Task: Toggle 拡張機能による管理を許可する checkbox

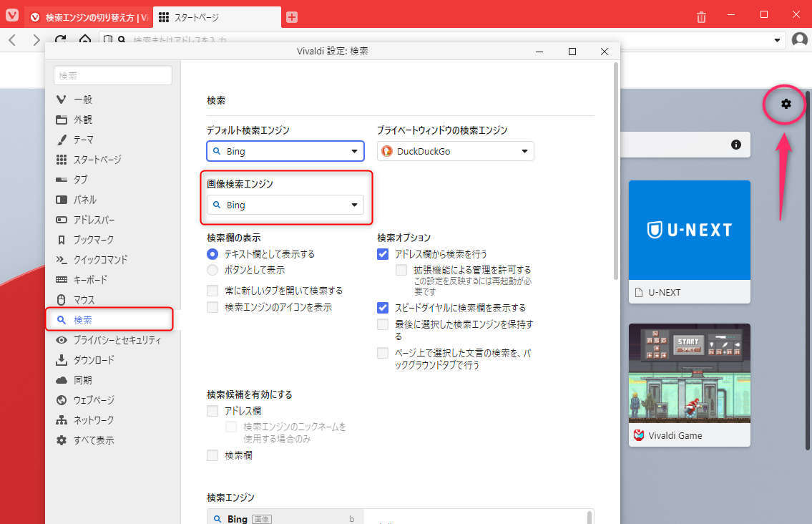Action: point(401,270)
